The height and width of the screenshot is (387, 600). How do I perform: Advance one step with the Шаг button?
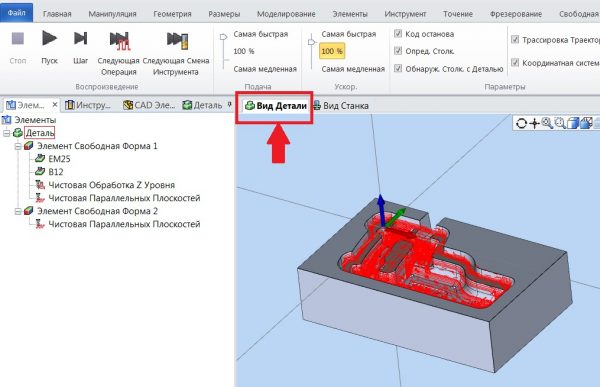[x=80, y=47]
